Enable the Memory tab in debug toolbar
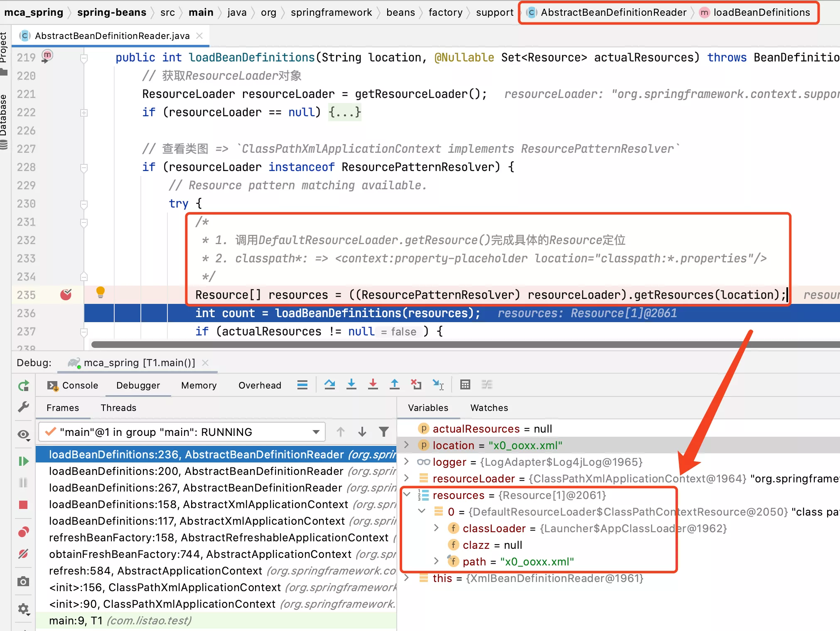 coord(199,385)
